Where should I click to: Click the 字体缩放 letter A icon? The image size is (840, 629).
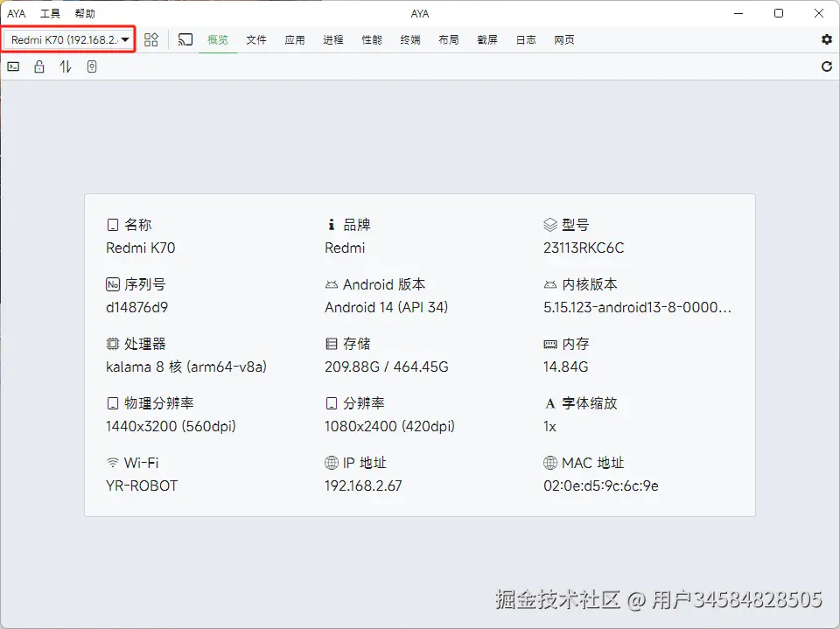coord(550,403)
